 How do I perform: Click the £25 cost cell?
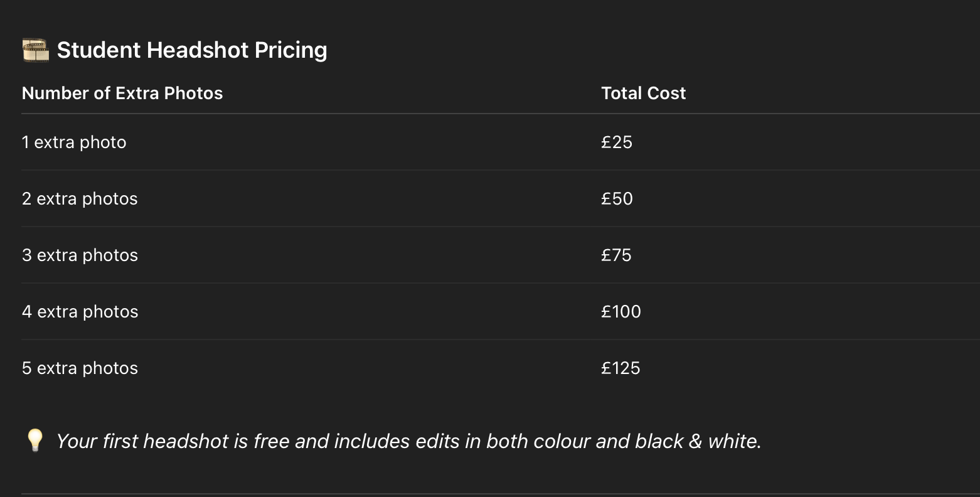(x=617, y=142)
